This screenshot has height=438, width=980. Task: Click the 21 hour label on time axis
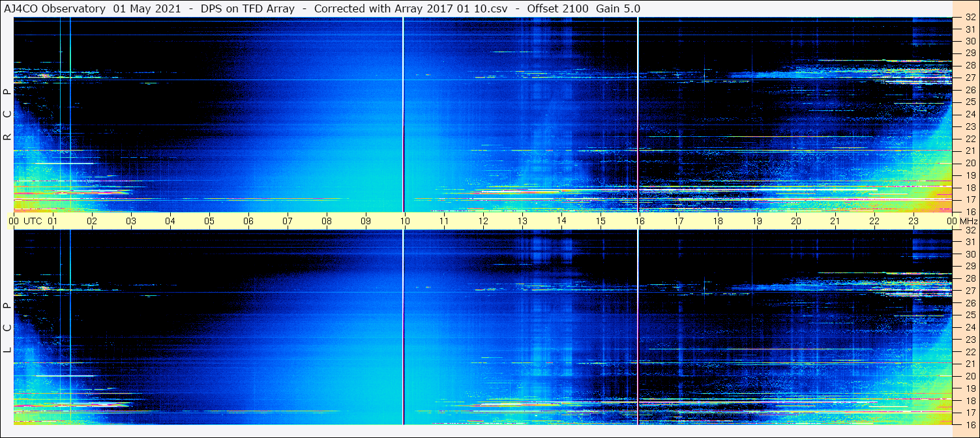tap(835, 221)
